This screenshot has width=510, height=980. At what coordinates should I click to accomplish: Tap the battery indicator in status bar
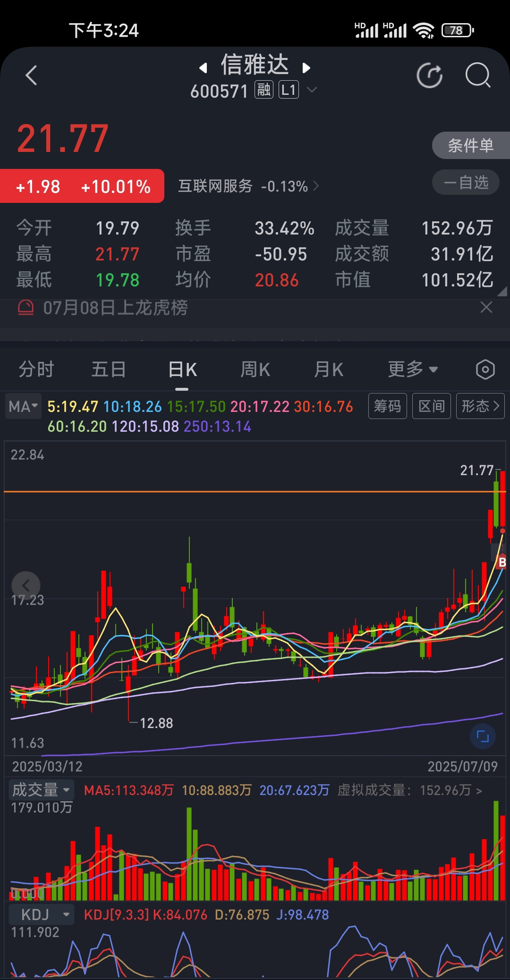[x=457, y=31]
